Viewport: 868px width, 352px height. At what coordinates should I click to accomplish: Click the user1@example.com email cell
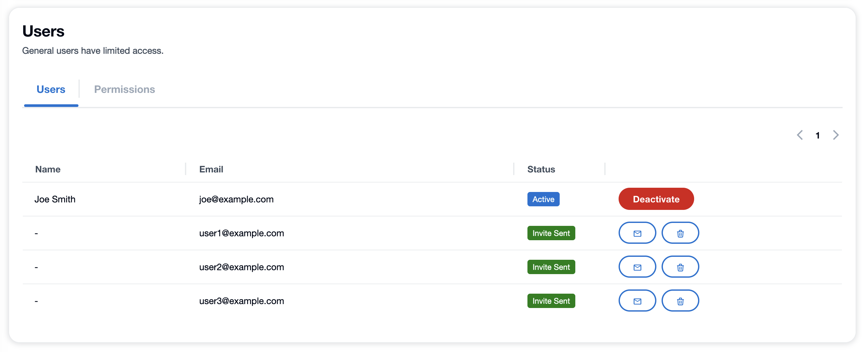coord(242,233)
